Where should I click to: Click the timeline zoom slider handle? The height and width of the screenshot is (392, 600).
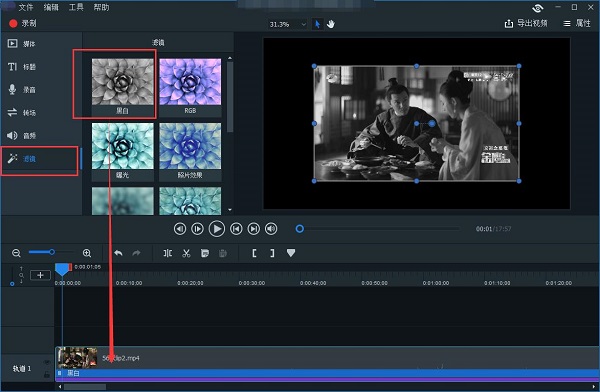[52, 252]
